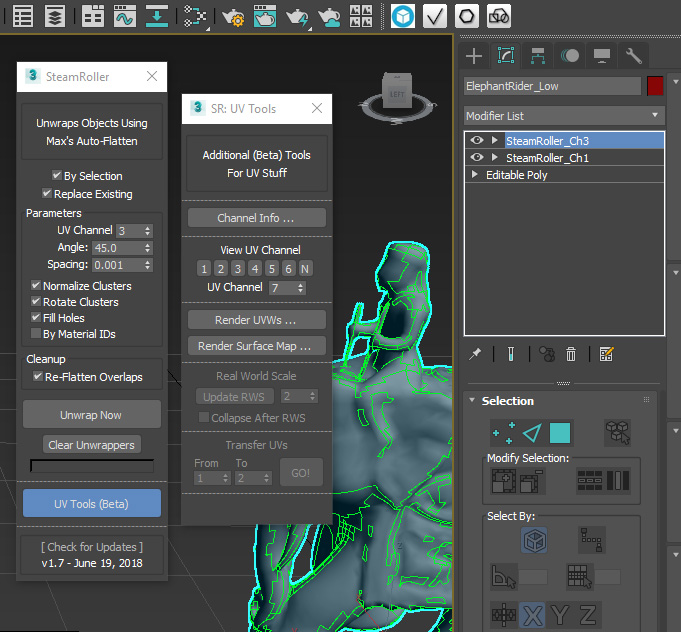Click Check for Updates link

(x=92, y=546)
